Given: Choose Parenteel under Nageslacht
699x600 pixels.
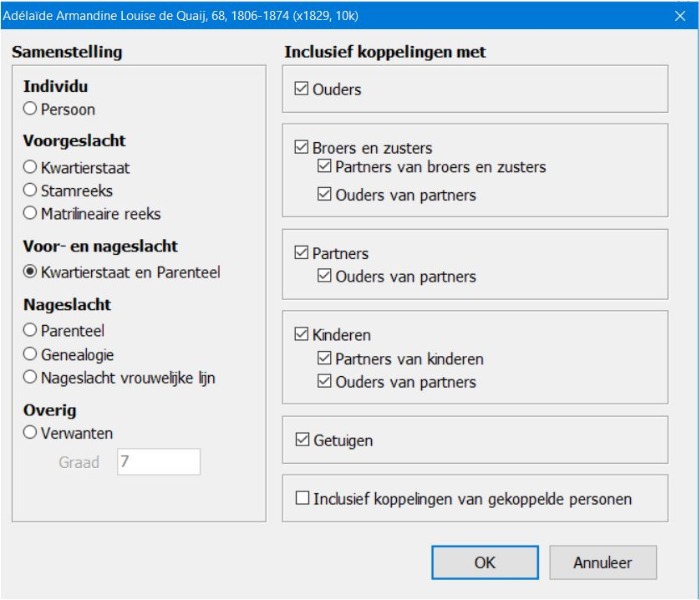Looking at the screenshot, I should [x=30, y=330].
